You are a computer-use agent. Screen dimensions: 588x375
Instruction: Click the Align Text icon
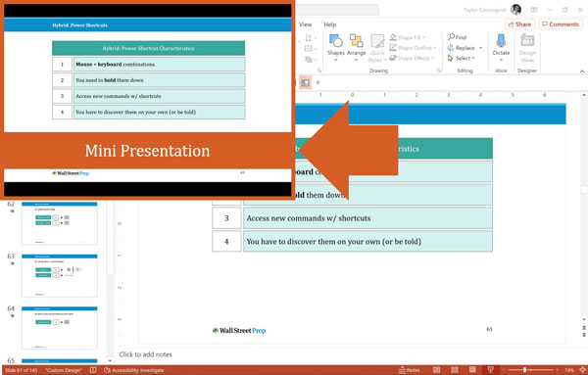(309, 48)
